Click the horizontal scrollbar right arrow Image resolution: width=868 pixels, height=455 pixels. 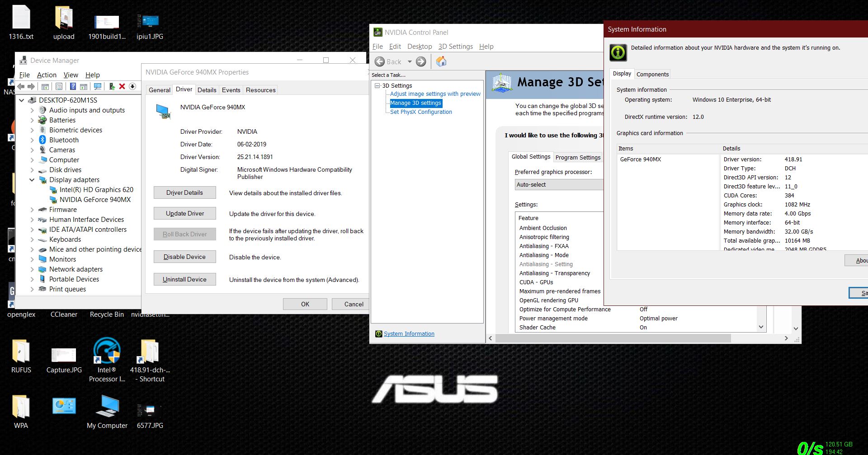(787, 338)
